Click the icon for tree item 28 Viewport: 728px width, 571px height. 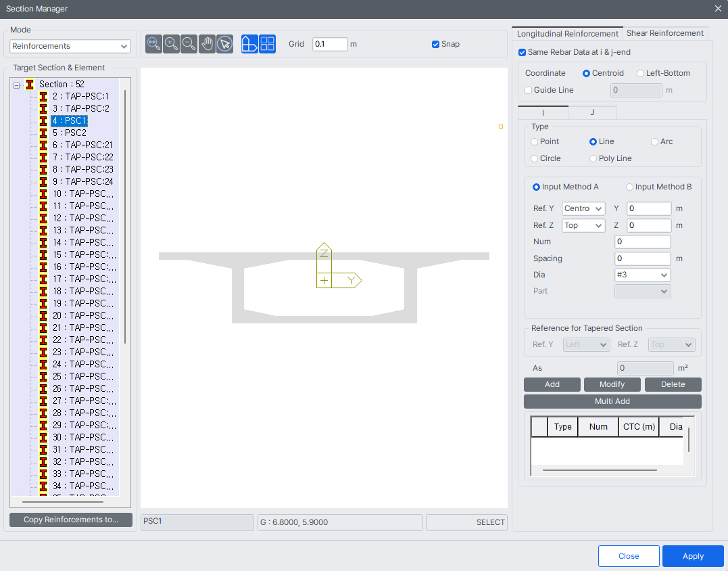click(43, 413)
